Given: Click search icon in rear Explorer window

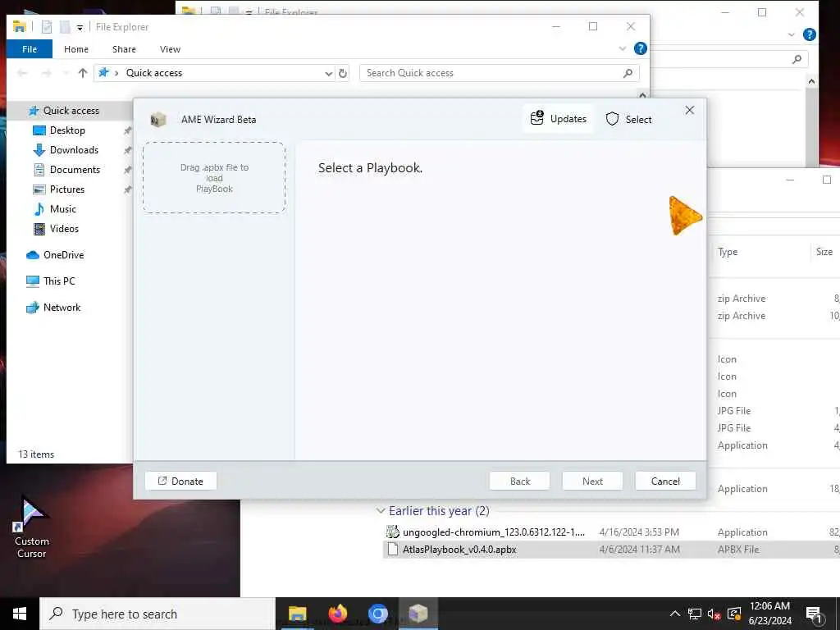Looking at the screenshot, I should (x=797, y=59).
